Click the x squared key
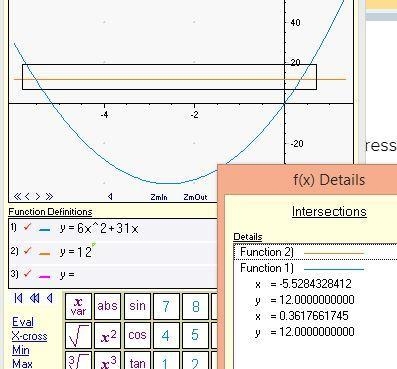Screen dimensions: 397x369 pos(107,335)
